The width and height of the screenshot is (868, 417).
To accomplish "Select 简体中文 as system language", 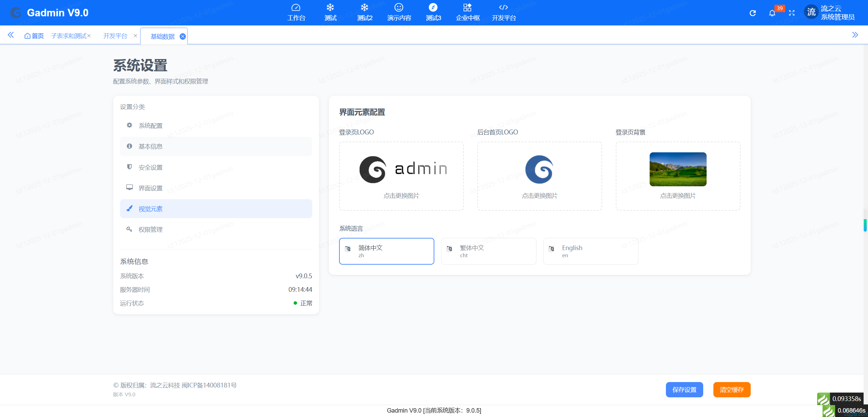I will 386,251.
